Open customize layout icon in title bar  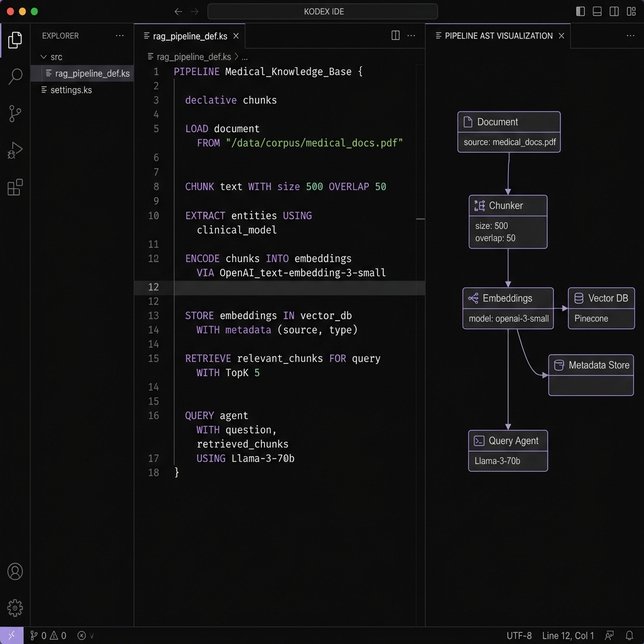coord(631,11)
